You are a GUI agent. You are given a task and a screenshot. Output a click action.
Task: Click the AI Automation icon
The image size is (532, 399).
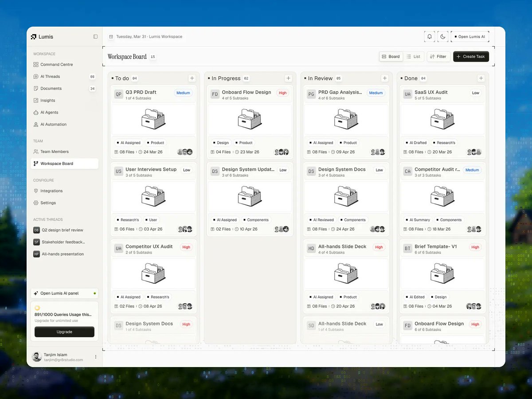(x=36, y=125)
